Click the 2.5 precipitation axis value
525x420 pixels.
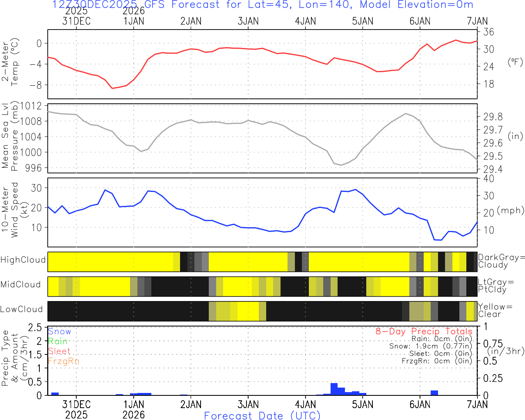(35, 328)
